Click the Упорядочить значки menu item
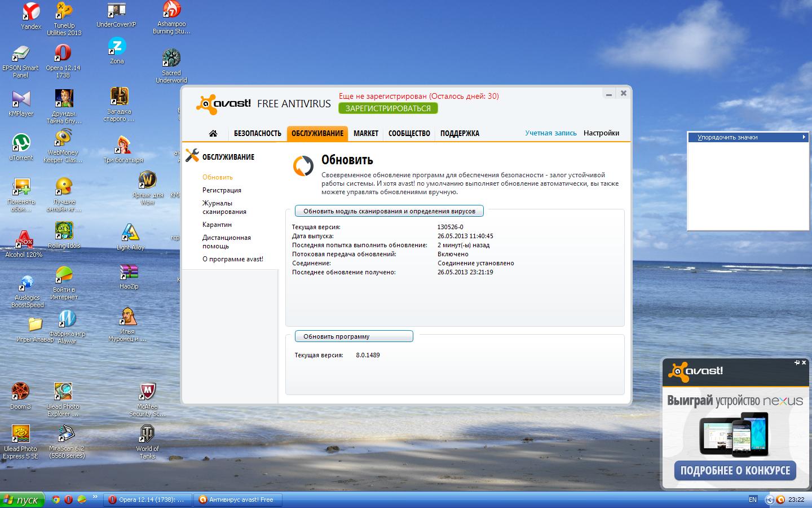The image size is (812, 508). pos(748,137)
